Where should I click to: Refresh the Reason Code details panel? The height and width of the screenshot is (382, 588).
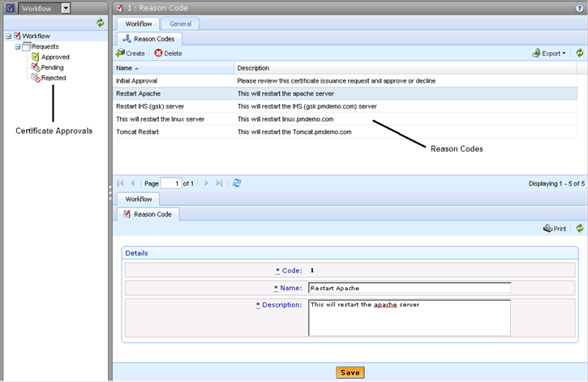(579, 230)
